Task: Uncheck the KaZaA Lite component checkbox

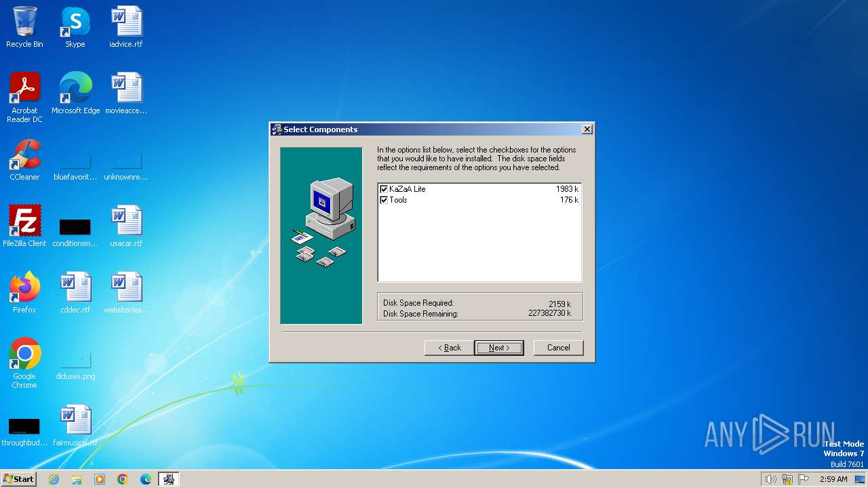Action: click(x=384, y=189)
